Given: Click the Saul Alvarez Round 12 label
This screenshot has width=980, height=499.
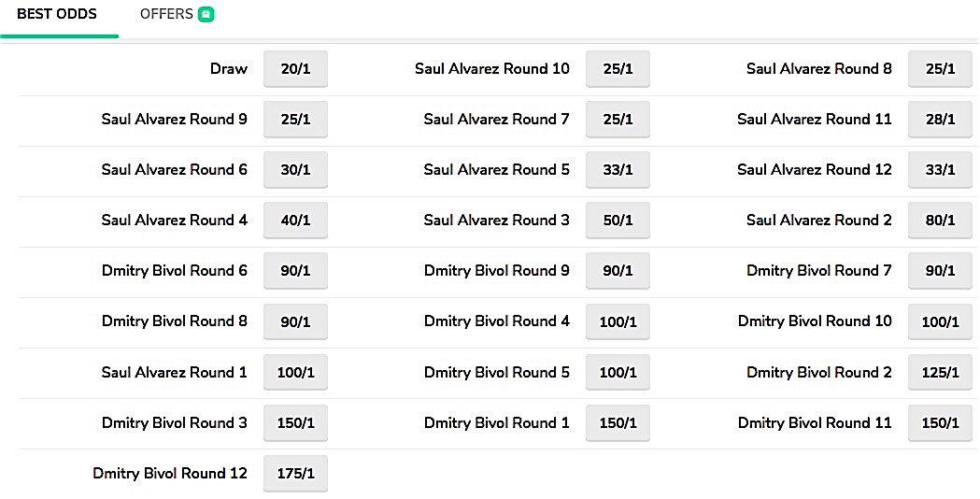Looking at the screenshot, I should click(814, 170).
